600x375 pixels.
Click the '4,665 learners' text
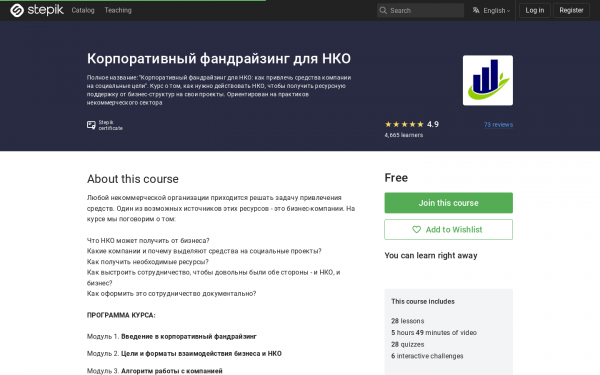[404, 135]
